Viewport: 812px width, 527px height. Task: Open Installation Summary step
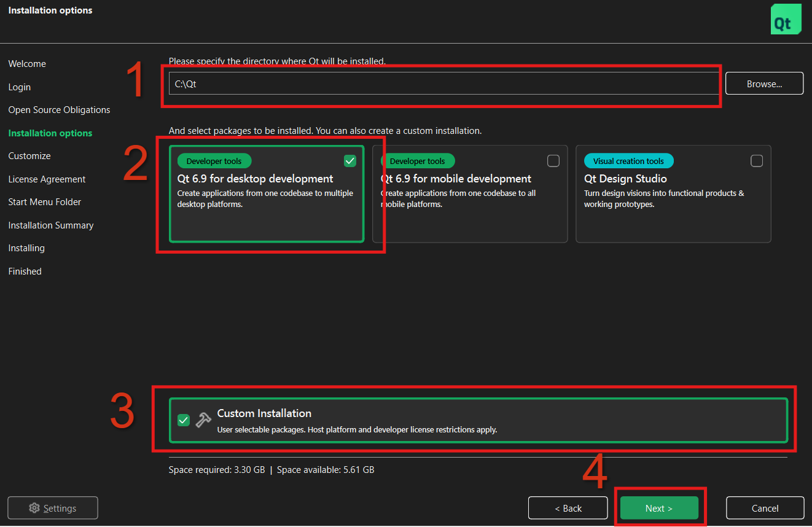pos(51,225)
